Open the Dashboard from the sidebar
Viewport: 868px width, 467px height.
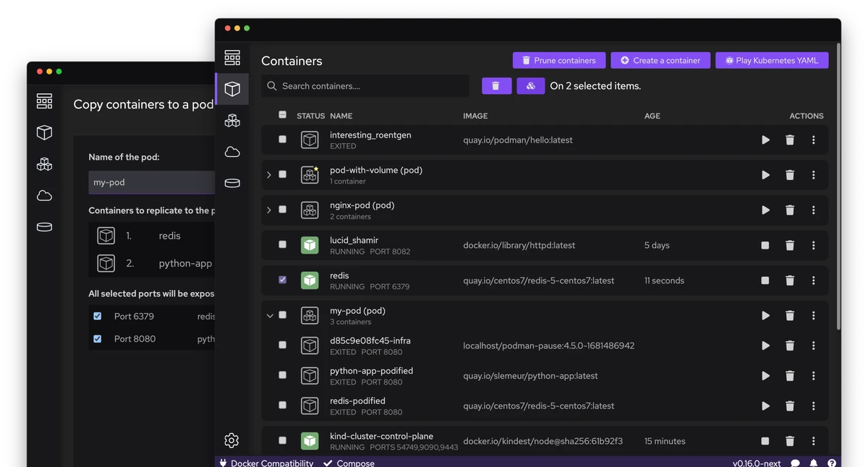pyautogui.click(x=232, y=56)
